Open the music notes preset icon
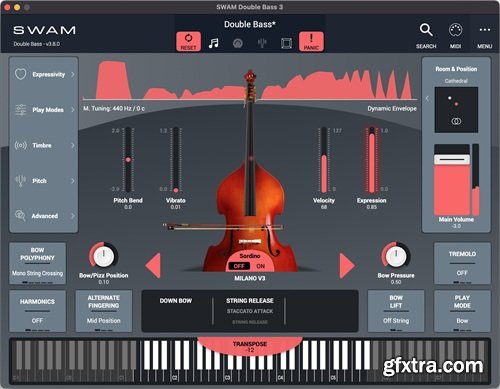The height and width of the screenshot is (389, 500). click(x=213, y=43)
